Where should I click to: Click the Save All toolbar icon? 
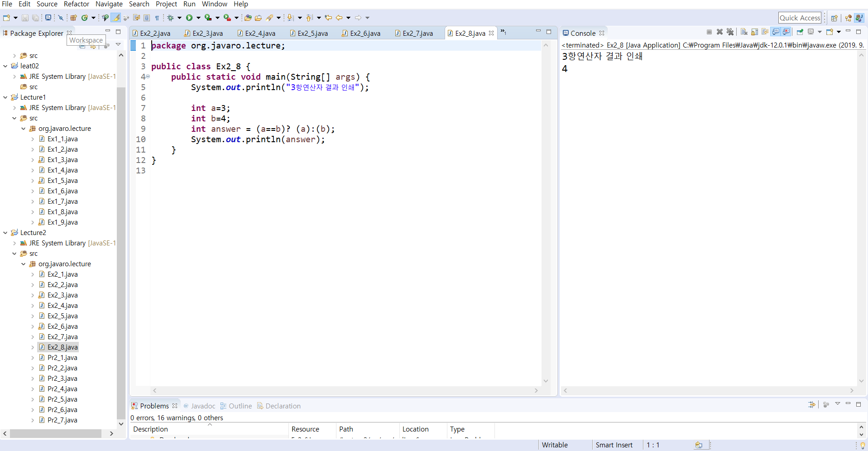pyautogui.click(x=35, y=18)
